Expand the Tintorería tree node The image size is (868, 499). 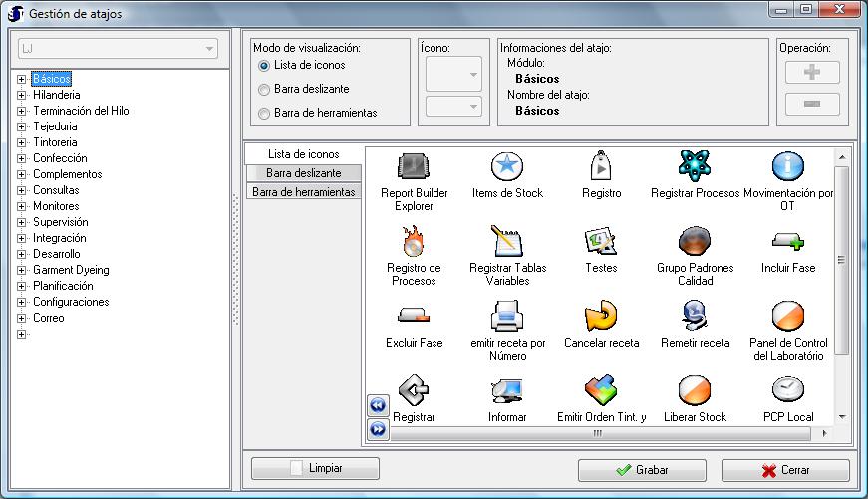click(x=21, y=142)
